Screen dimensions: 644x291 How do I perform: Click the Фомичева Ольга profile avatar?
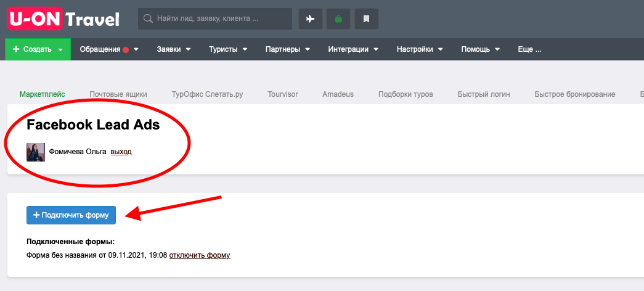[36, 152]
